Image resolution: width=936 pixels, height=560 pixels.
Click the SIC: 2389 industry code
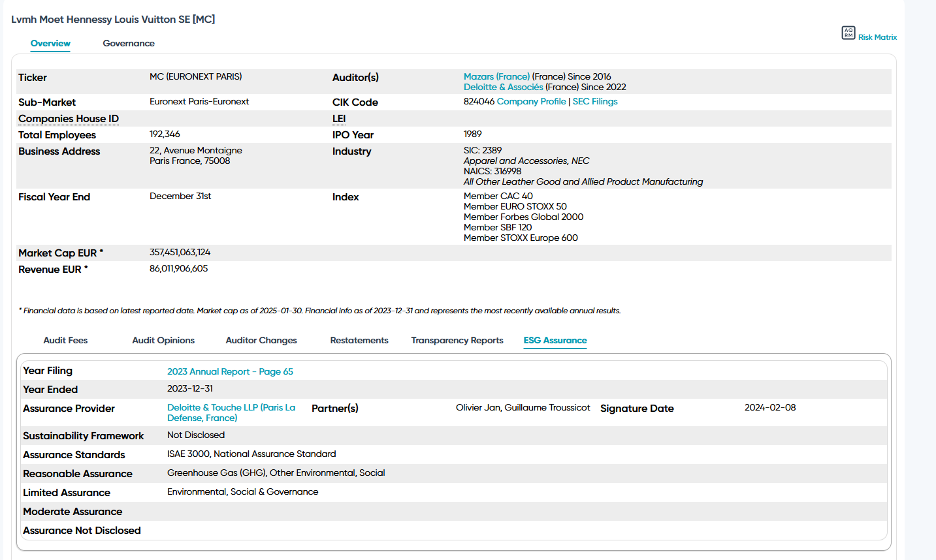(483, 150)
